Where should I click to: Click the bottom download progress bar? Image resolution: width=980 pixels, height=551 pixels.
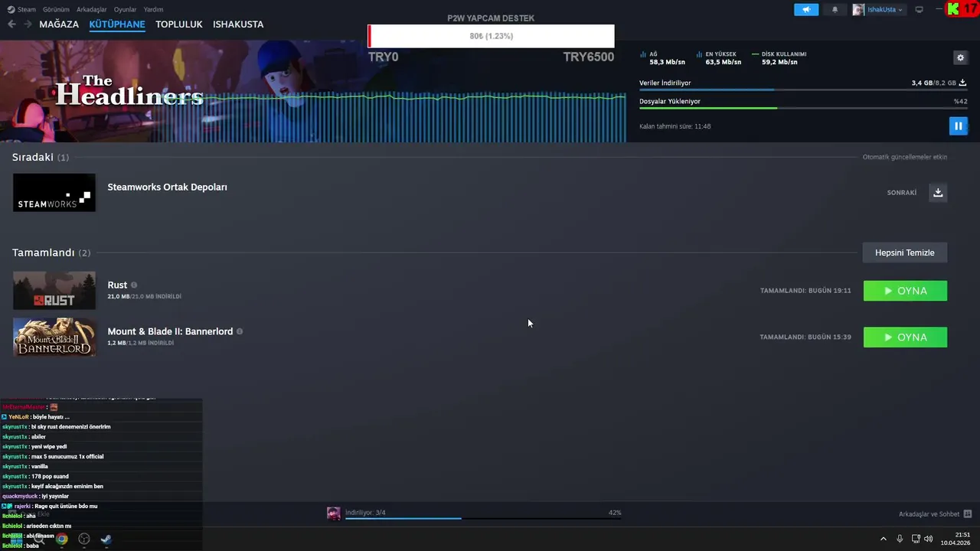point(483,519)
